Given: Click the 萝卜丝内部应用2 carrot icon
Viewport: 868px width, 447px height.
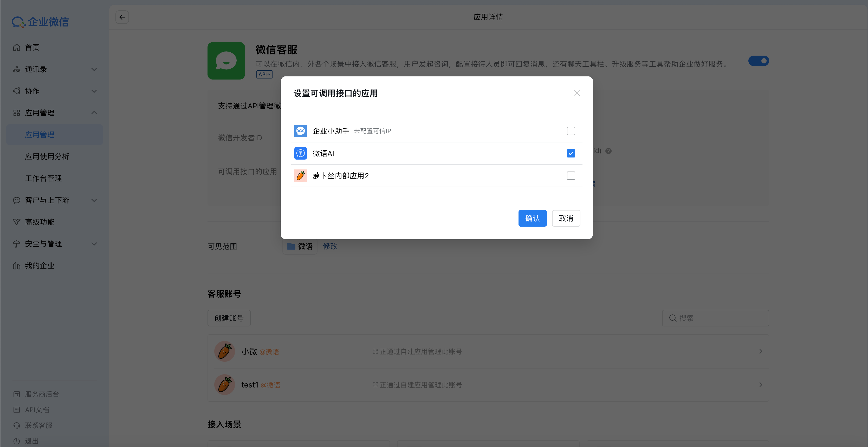Looking at the screenshot, I should coord(300,175).
